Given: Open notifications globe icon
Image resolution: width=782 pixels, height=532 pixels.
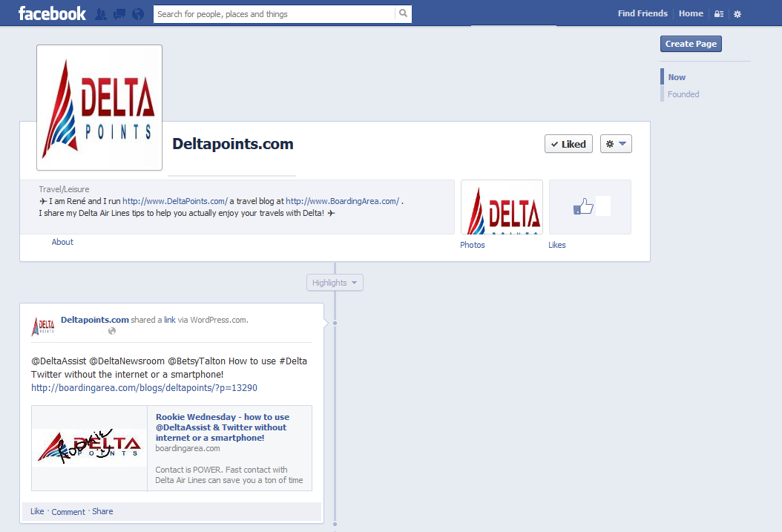Looking at the screenshot, I should [137, 14].
